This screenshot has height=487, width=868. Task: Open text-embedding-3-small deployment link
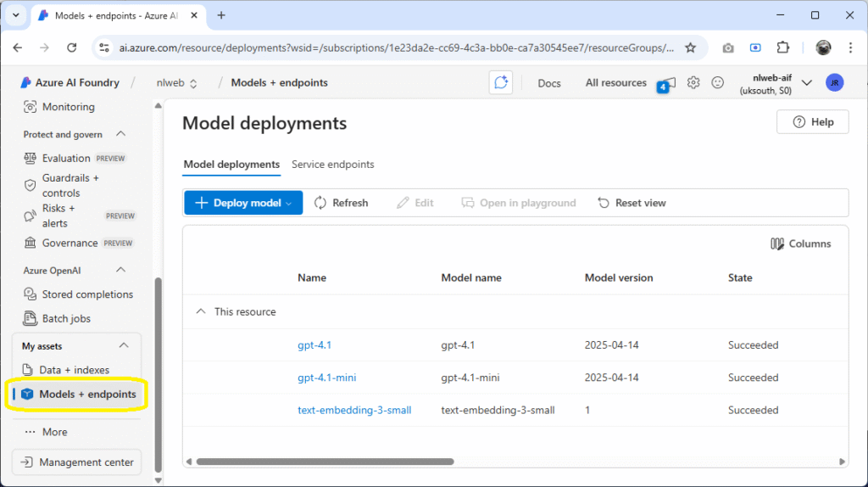(x=354, y=410)
